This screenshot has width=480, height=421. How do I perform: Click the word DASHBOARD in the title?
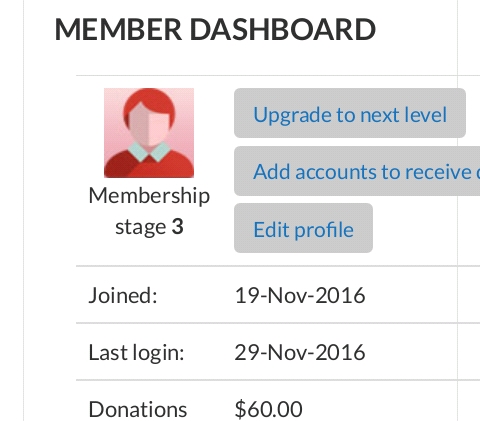[283, 29]
